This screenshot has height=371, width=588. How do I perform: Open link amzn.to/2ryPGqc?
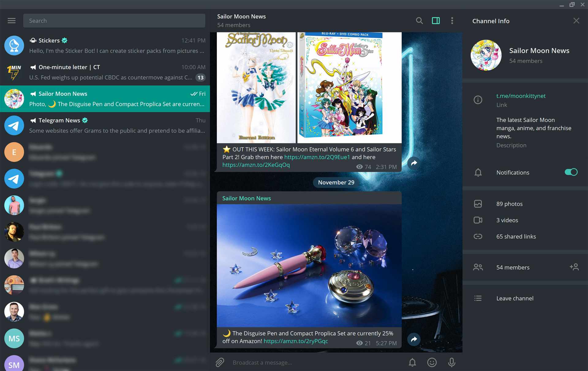(296, 341)
